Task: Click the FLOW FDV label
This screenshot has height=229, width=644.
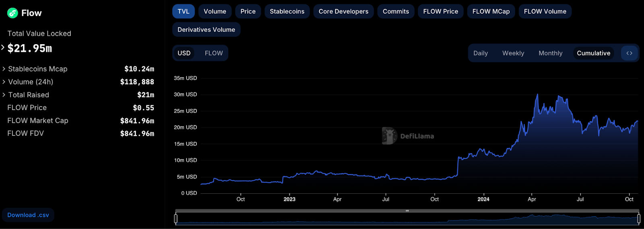Action: coord(25,133)
